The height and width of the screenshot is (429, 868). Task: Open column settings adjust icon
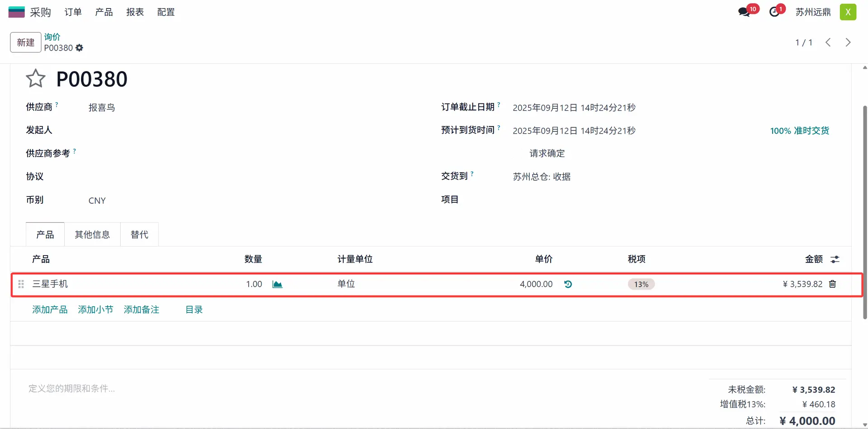coord(835,259)
